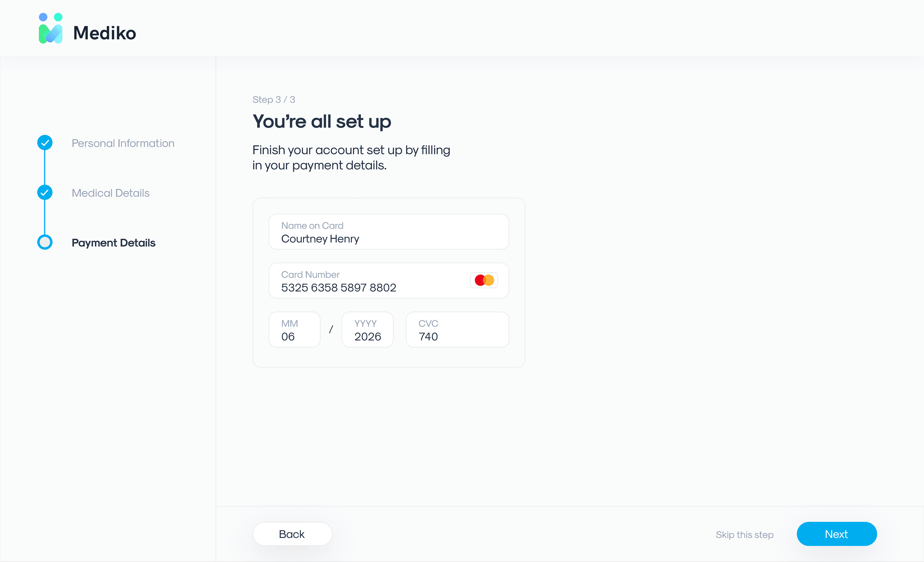924x562 pixels.
Task: Click the Personal Information checkmark icon
Action: pyautogui.click(x=45, y=142)
